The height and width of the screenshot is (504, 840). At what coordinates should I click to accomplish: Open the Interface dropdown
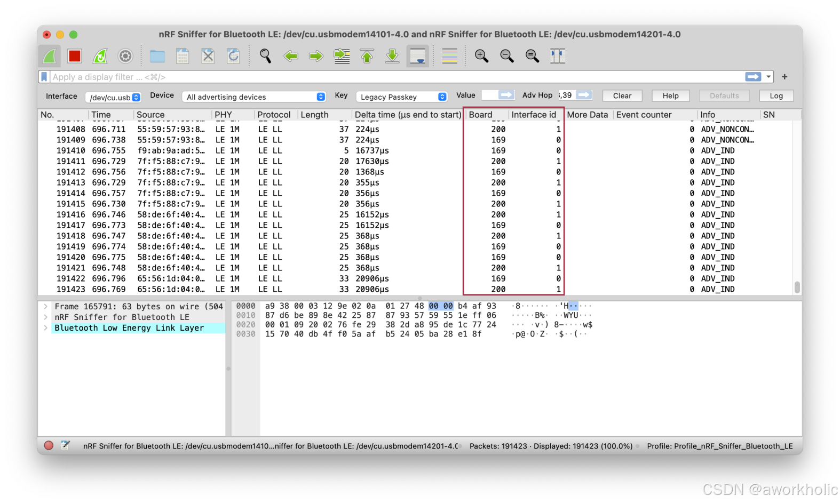pos(113,97)
